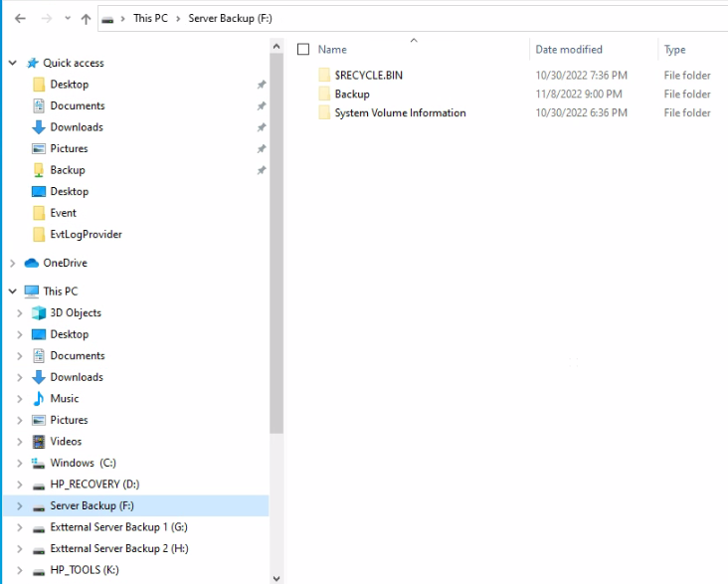Open Pictures icon in Quick access
The image size is (728, 584).
39,148
